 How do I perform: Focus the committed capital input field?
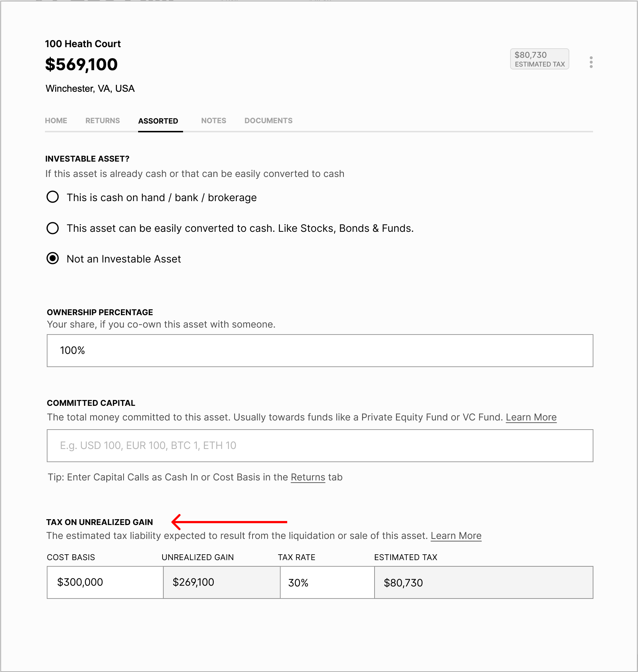pyautogui.click(x=320, y=446)
